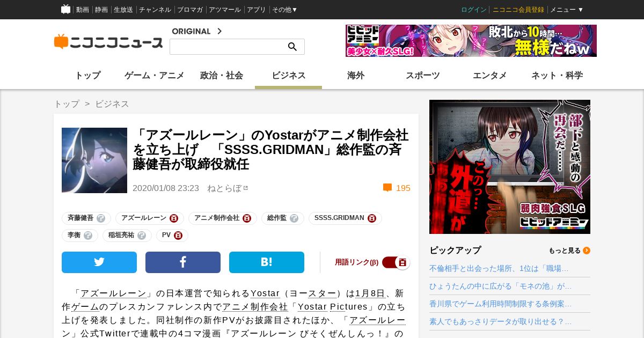Viewport: 644px width, 338px height.
Task: Click ビジネス in the breadcrumb
Action: pos(112,104)
